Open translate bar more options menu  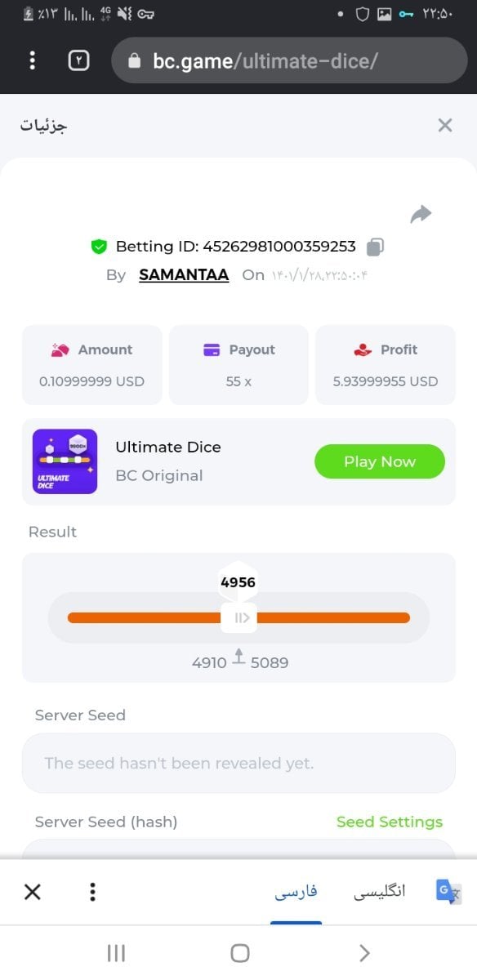(x=93, y=892)
